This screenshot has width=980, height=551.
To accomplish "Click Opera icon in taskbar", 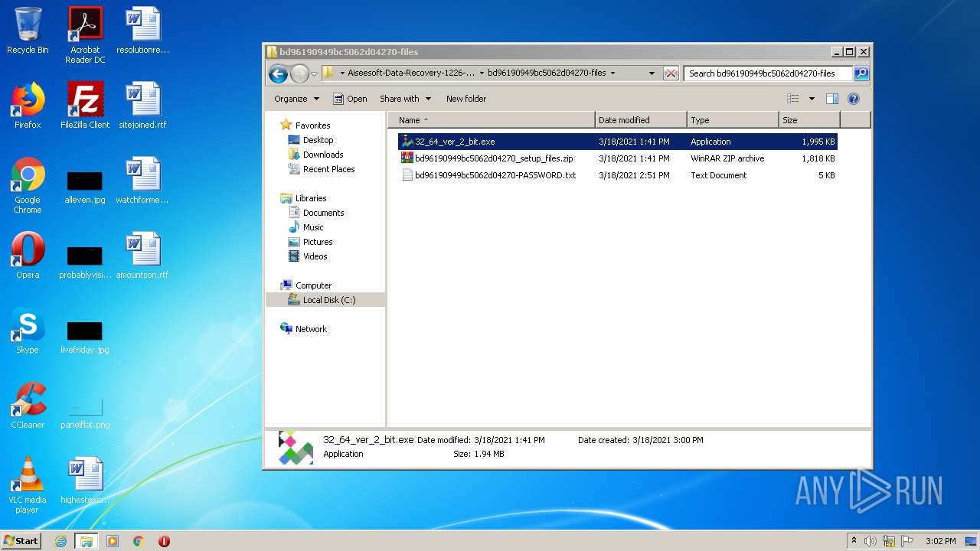I will tap(164, 541).
